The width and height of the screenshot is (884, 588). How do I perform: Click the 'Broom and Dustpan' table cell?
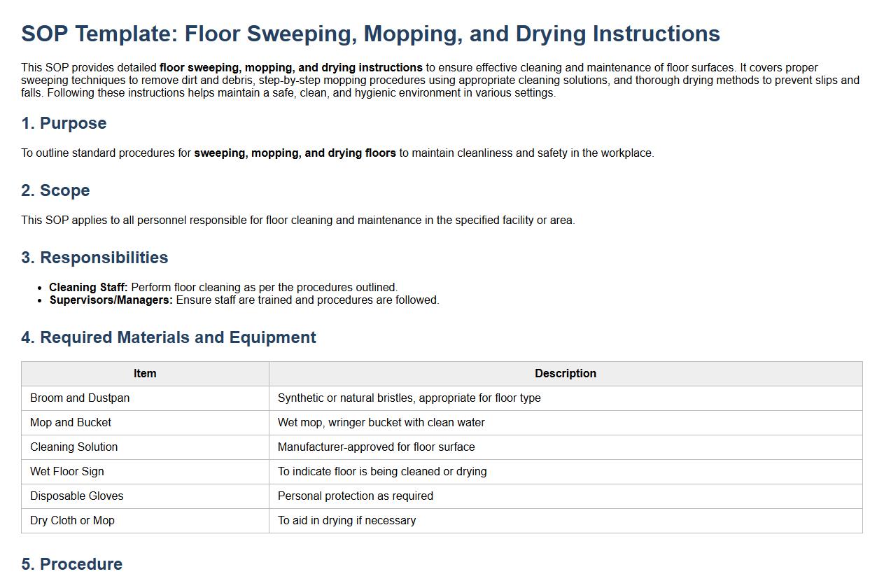coord(80,398)
